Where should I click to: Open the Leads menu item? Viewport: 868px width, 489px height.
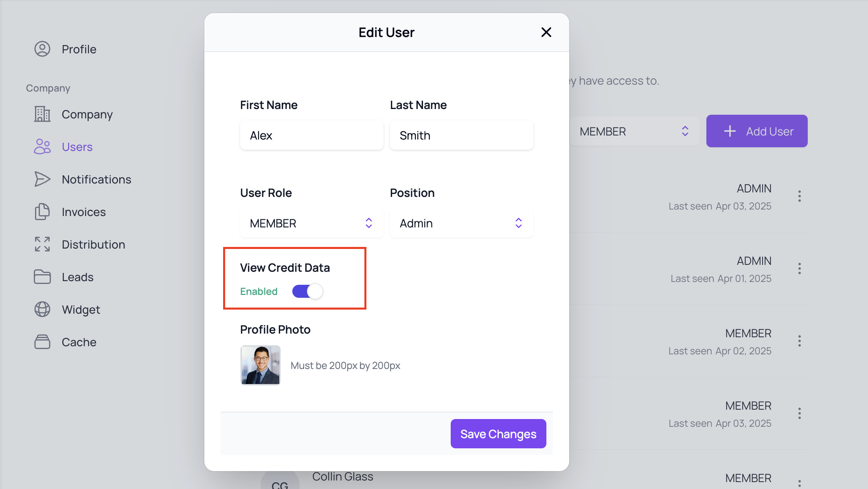pyautogui.click(x=77, y=277)
